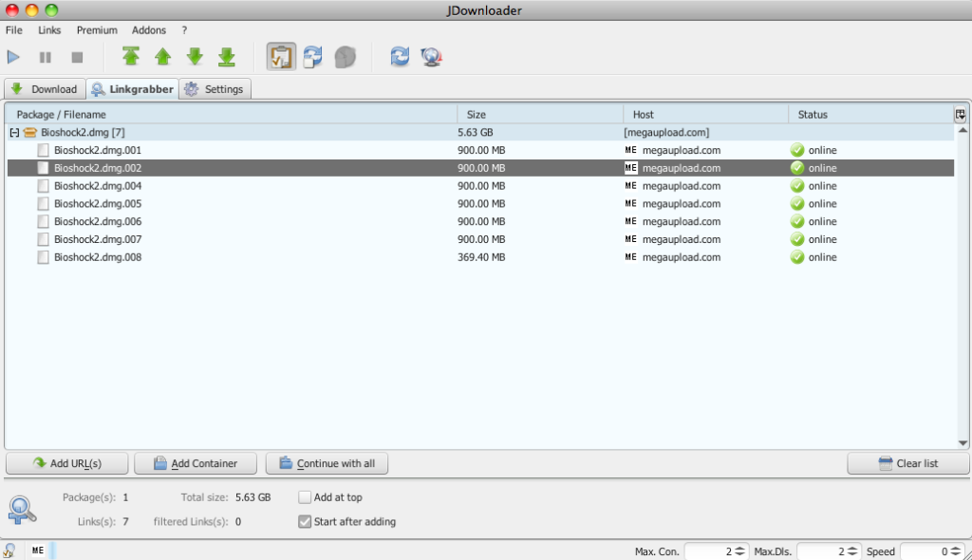Select the Bioshock2.dmg.005 file name
This screenshot has height=560, width=972.
click(98, 203)
